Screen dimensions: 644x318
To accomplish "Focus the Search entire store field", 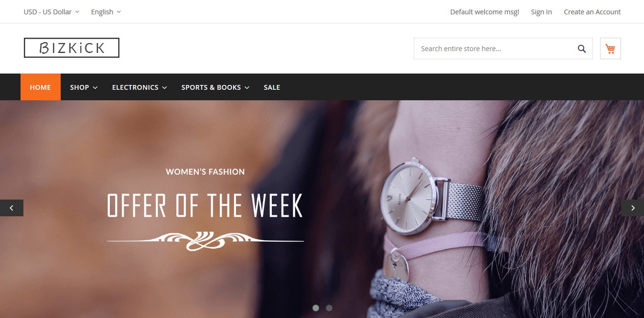I will click(x=494, y=49).
